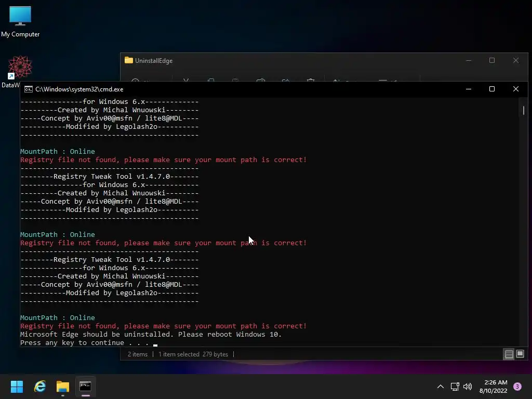Click the UninstallEdge window title text
532x399 pixels.
pyautogui.click(x=154, y=61)
